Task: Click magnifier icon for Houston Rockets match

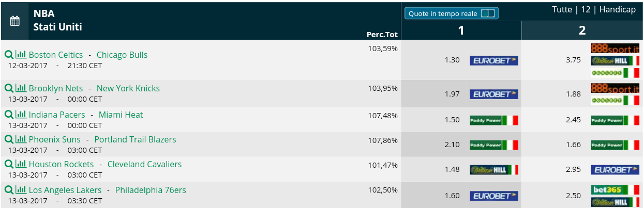Action: pyautogui.click(x=9, y=164)
